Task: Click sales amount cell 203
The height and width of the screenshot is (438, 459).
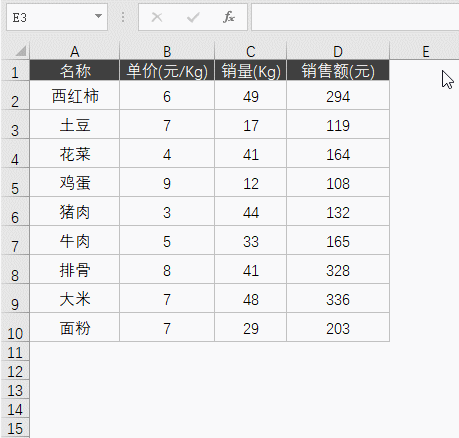Action: 338,327
